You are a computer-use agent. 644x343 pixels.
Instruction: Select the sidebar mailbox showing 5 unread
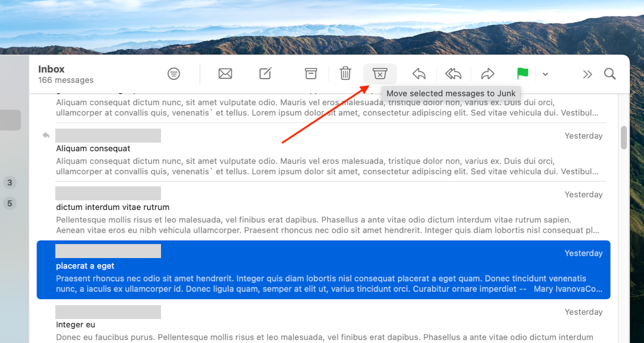pos(9,203)
